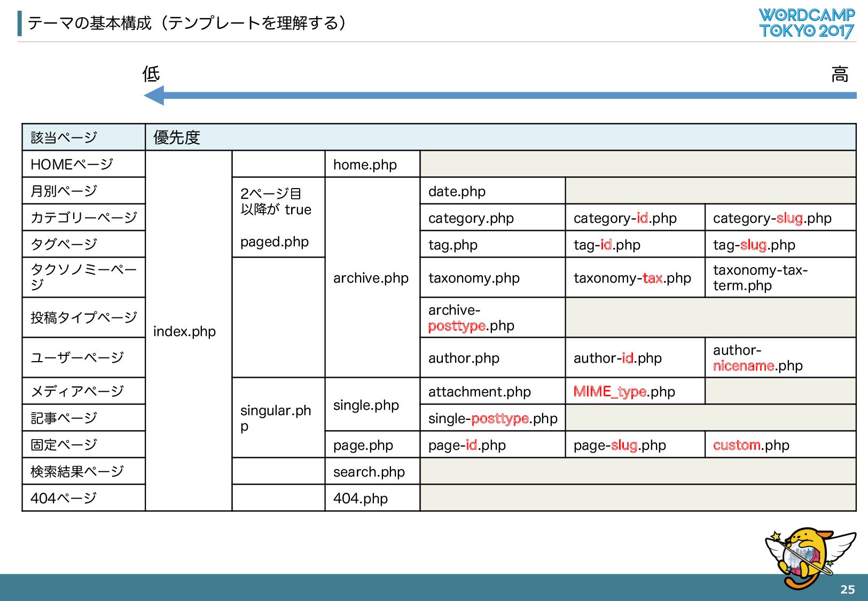The image size is (868, 601).
Task: Select the category.php cell
Action: 492,217
